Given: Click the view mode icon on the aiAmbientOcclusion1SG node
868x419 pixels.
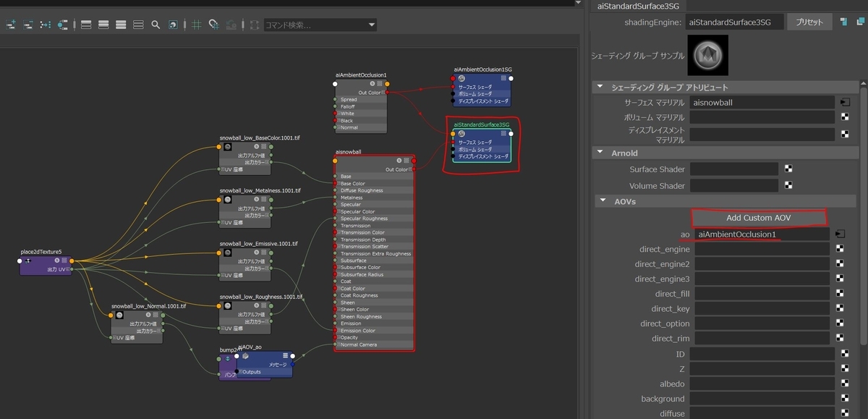Looking at the screenshot, I should (x=504, y=78).
